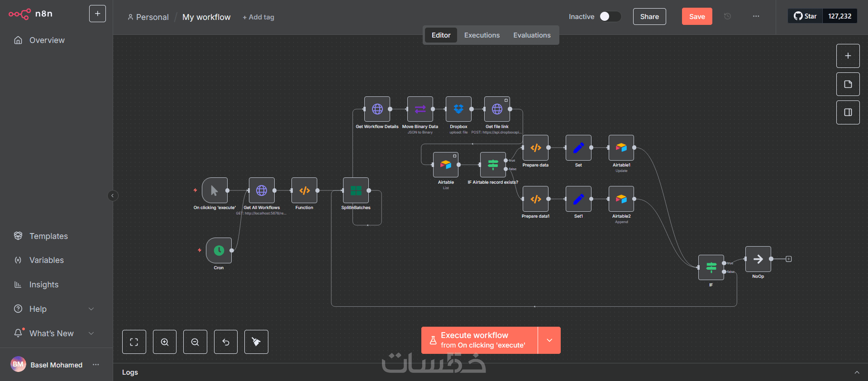Open the Cron trigger node

[x=219, y=250]
